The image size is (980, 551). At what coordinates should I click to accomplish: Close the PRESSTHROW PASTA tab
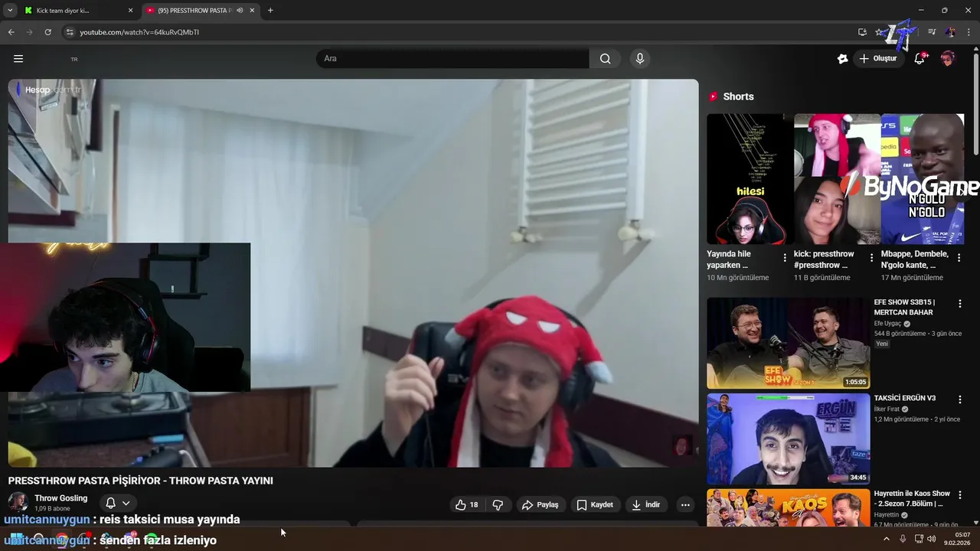click(x=252, y=11)
